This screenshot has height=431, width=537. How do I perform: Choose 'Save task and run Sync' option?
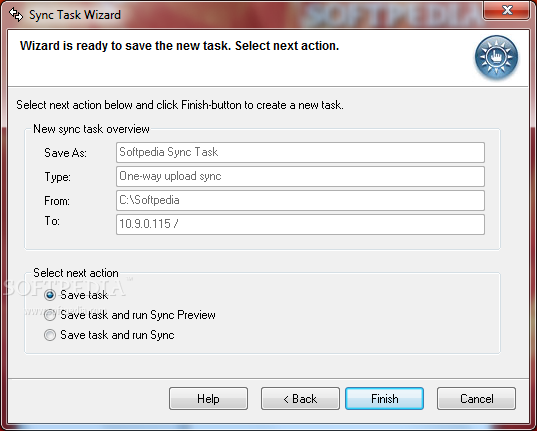50,335
